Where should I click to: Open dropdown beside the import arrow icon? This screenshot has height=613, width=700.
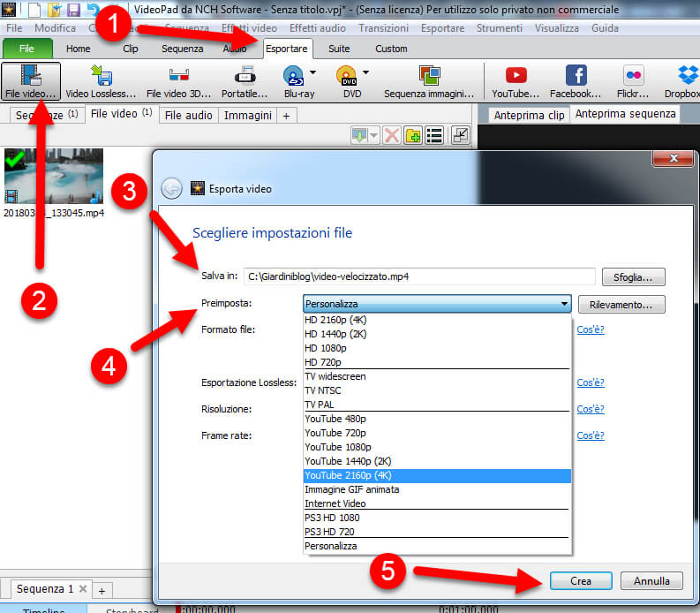click(x=373, y=135)
